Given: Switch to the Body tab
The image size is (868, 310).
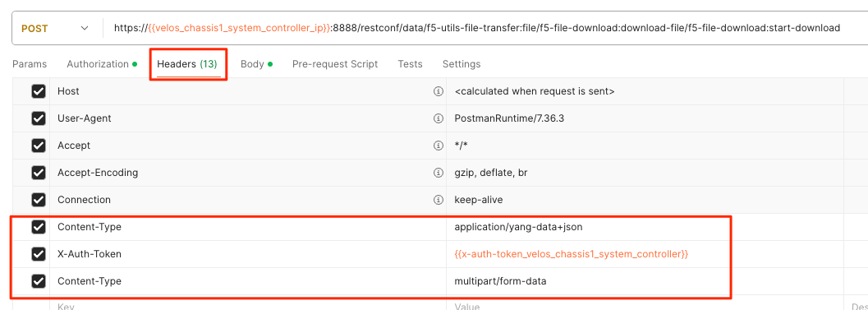Looking at the screenshot, I should tap(256, 64).
